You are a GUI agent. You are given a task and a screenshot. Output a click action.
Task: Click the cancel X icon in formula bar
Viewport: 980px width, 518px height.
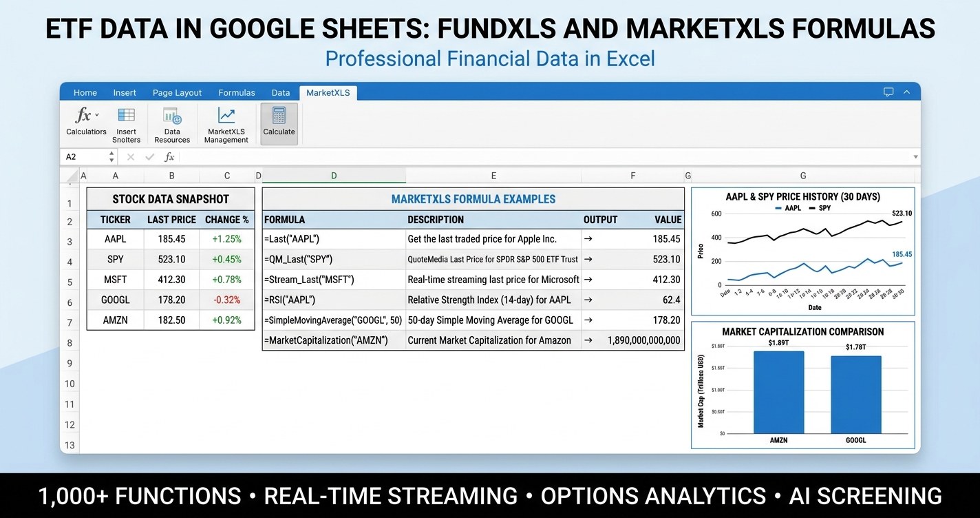(131, 157)
